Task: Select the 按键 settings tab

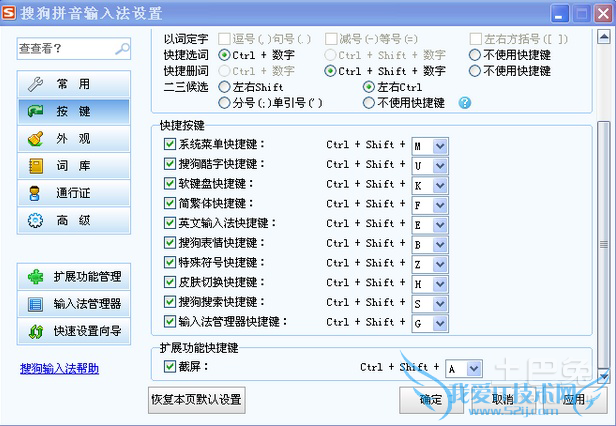Action: pyautogui.click(x=73, y=112)
